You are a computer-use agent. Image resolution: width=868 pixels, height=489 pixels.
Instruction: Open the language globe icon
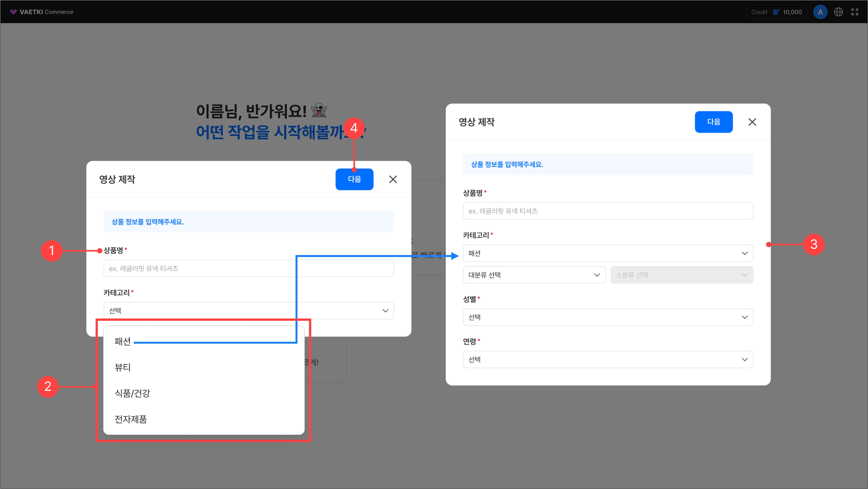click(x=838, y=12)
